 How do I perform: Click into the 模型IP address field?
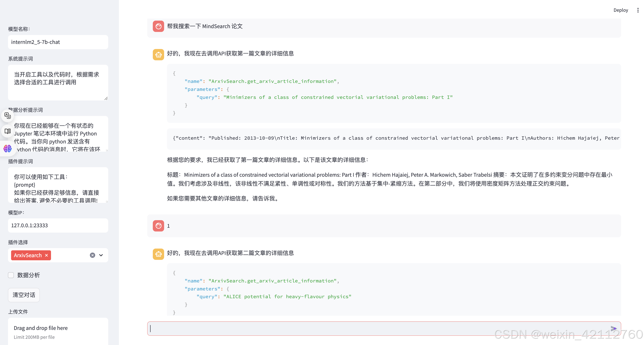tap(58, 225)
